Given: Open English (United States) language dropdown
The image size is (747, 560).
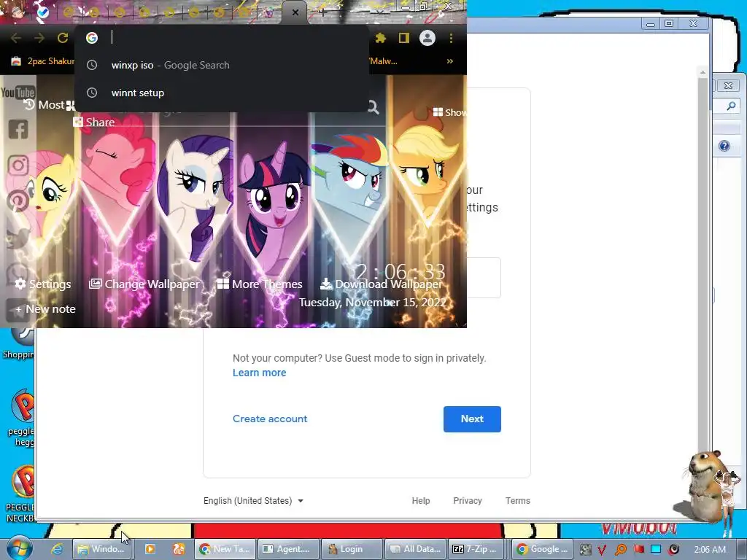Looking at the screenshot, I should pyautogui.click(x=253, y=500).
